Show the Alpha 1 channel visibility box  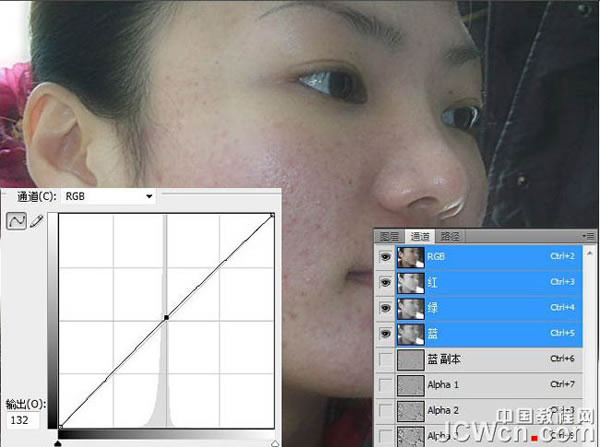385,385
